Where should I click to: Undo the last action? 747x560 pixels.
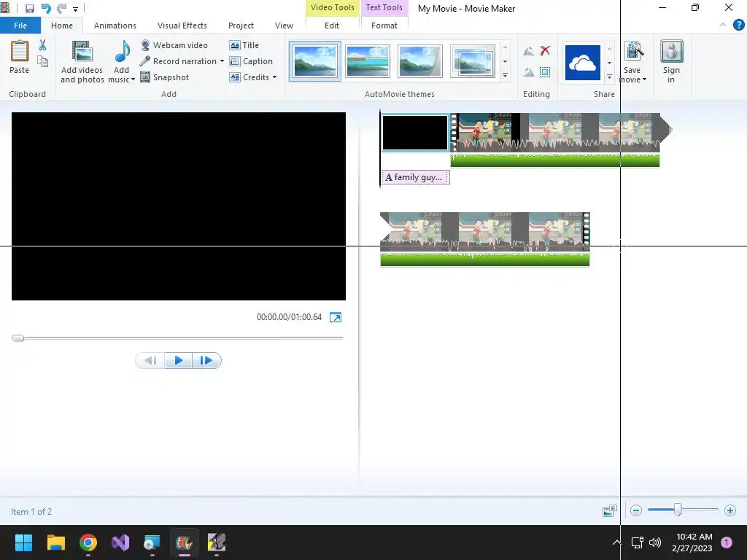coord(46,9)
